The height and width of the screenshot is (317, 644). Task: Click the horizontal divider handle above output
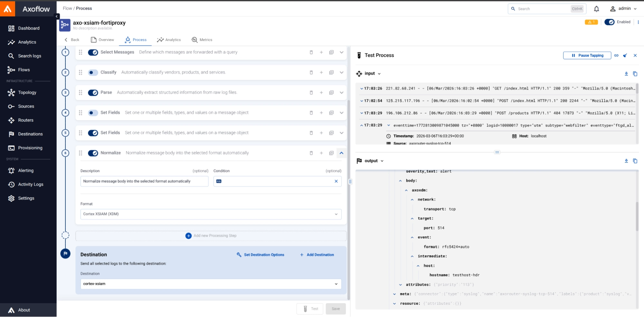click(x=497, y=152)
